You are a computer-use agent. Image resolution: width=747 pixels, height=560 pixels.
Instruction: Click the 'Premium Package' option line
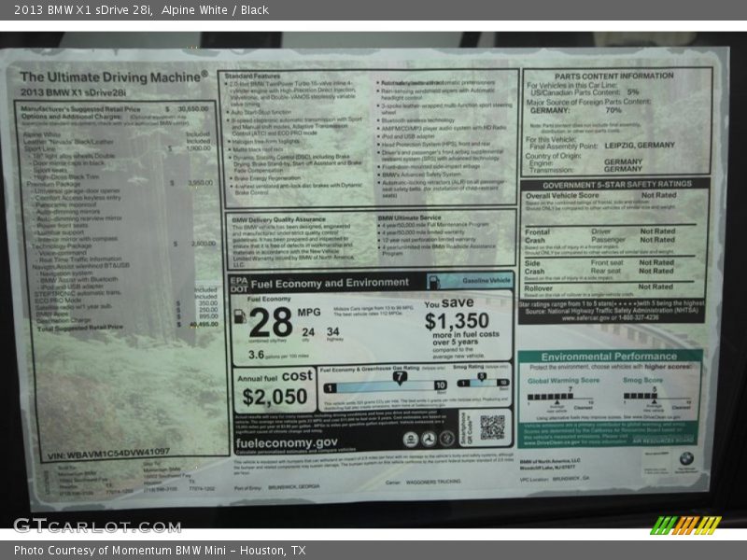tap(53, 184)
